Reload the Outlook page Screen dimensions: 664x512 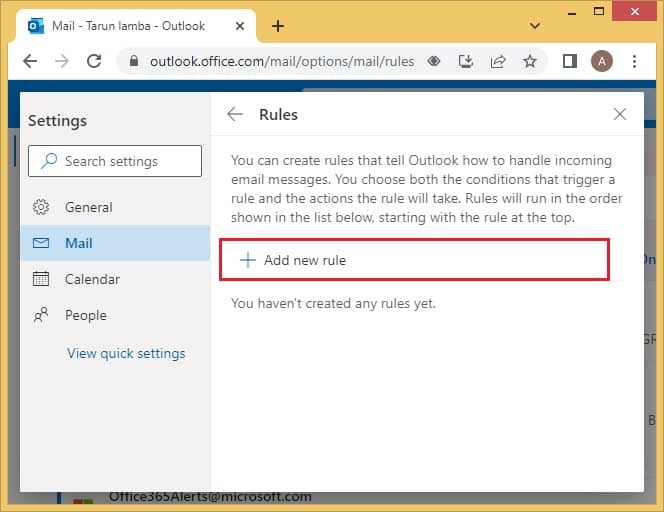[94, 61]
